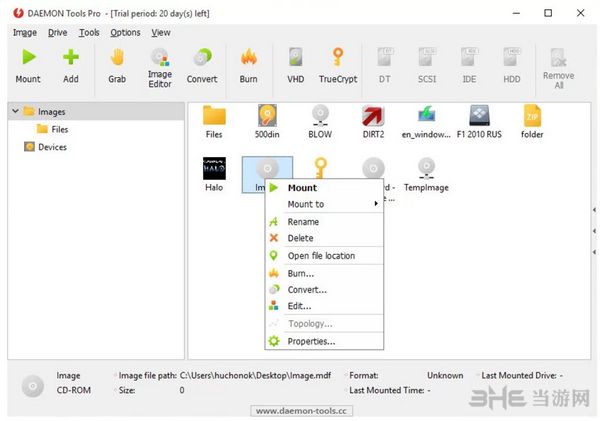Choose Mount in context menu
Screen dimensions: 600x421
[324, 188]
